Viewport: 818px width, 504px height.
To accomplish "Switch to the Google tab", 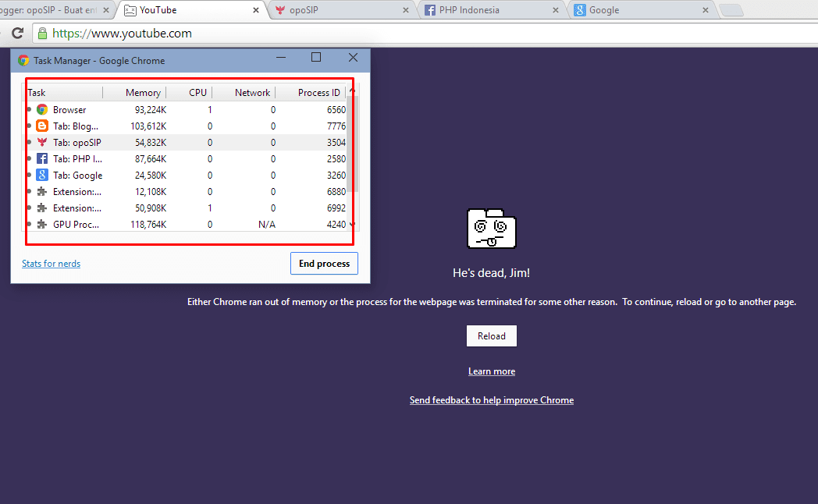I will tap(642, 10).
